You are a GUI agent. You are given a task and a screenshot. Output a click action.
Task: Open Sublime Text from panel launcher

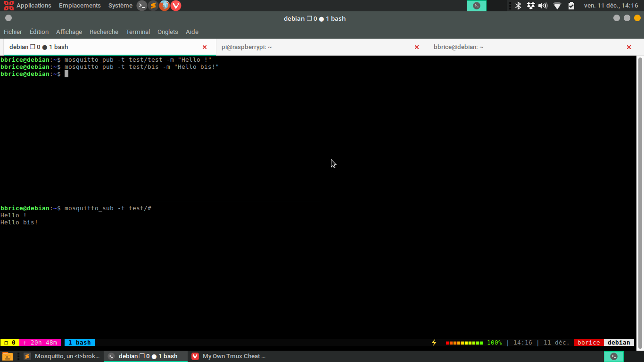[153, 6]
